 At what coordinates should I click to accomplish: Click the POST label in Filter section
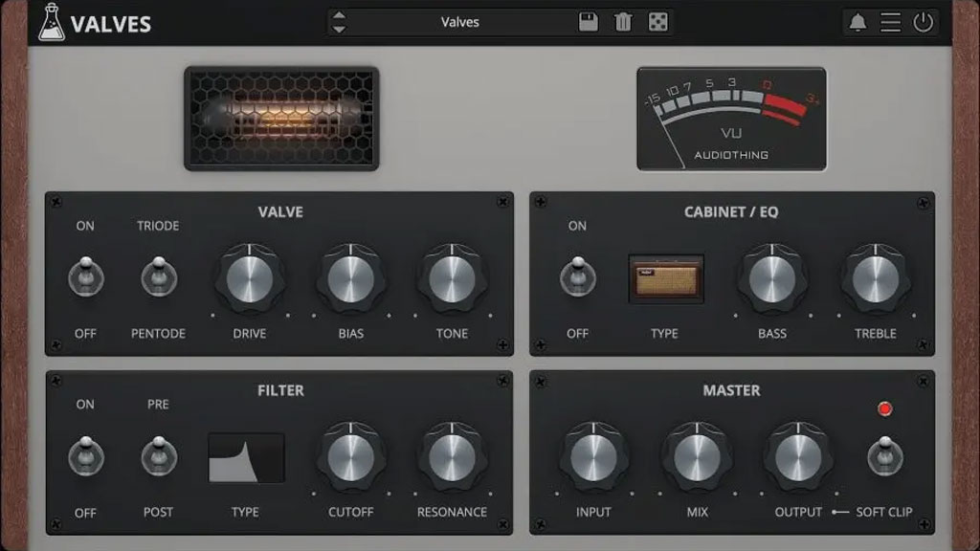158,513
